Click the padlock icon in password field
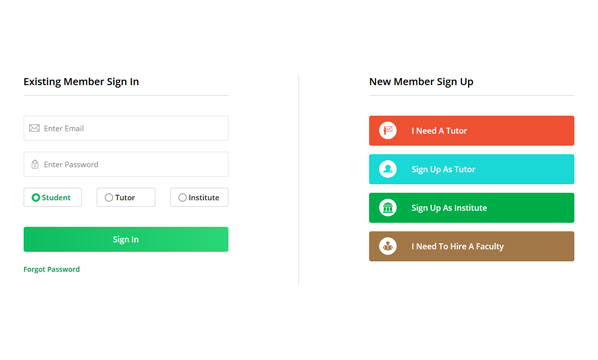 tap(35, 164)
